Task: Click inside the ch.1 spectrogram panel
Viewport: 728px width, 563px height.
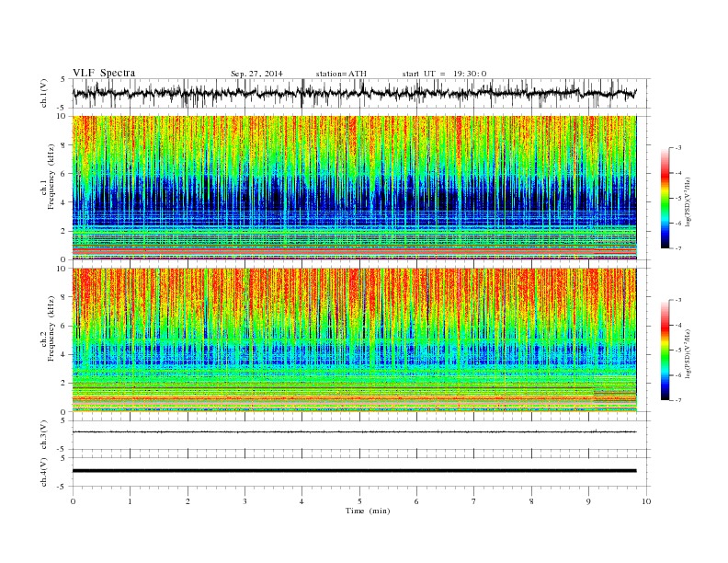Action: point(354,188)
